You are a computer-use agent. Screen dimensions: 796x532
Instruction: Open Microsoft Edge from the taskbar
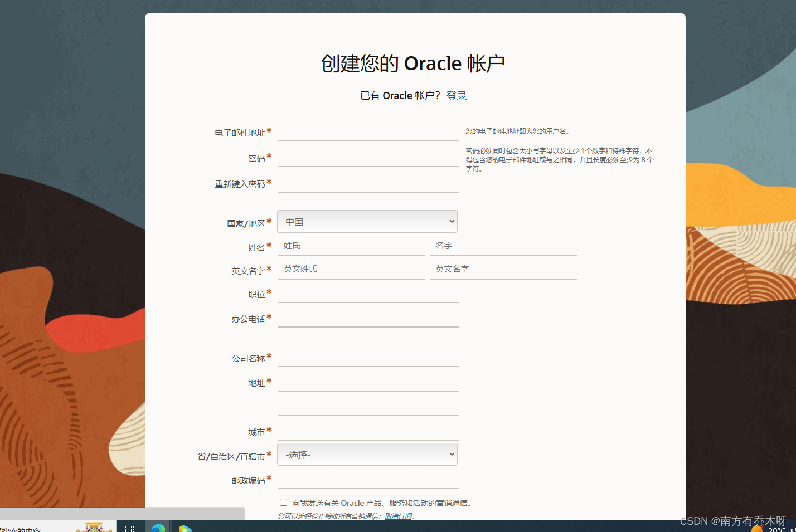pos(158,527)
